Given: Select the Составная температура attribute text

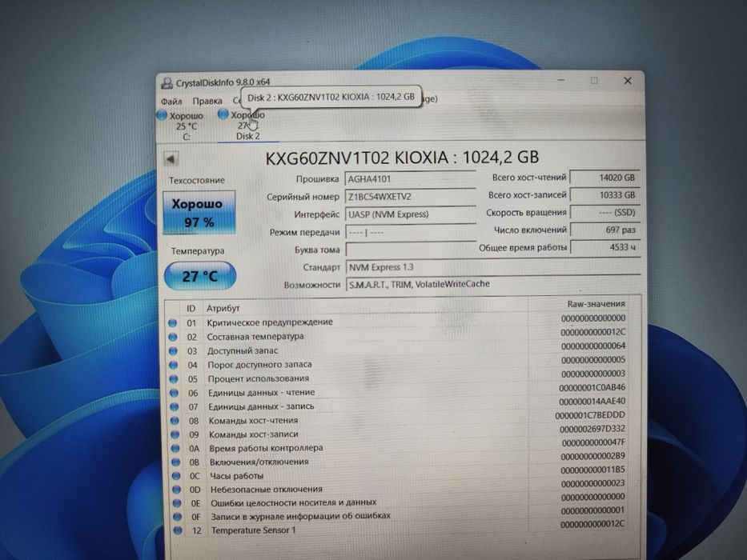Looking at the screenshot, I should point(255,337).
